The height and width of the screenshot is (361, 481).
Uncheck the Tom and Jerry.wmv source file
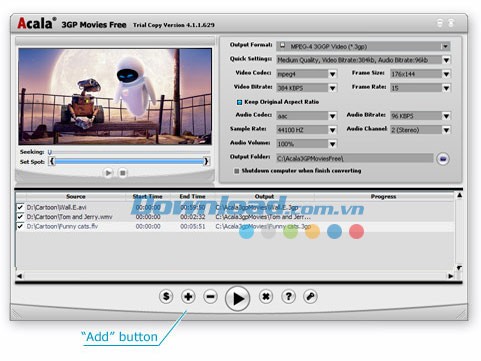20,217
